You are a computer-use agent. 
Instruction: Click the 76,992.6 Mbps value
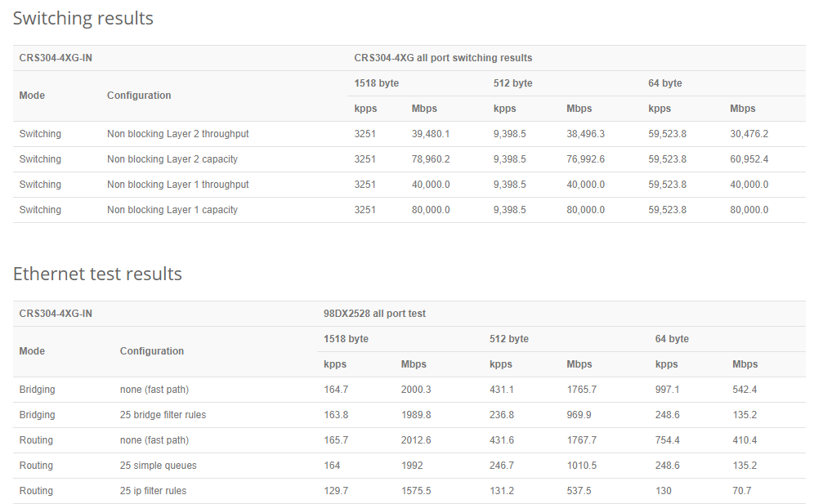[585, 159]
